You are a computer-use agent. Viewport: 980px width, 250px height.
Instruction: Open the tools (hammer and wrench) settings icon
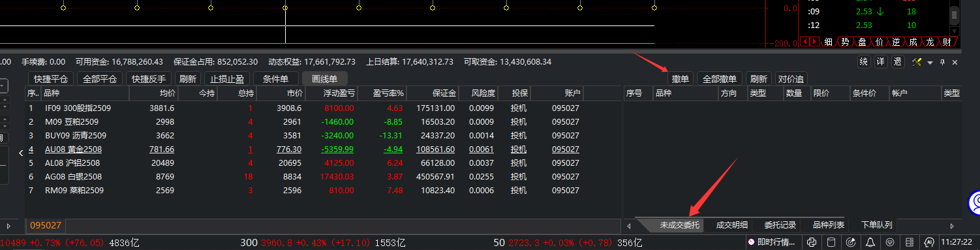point(917,62)
